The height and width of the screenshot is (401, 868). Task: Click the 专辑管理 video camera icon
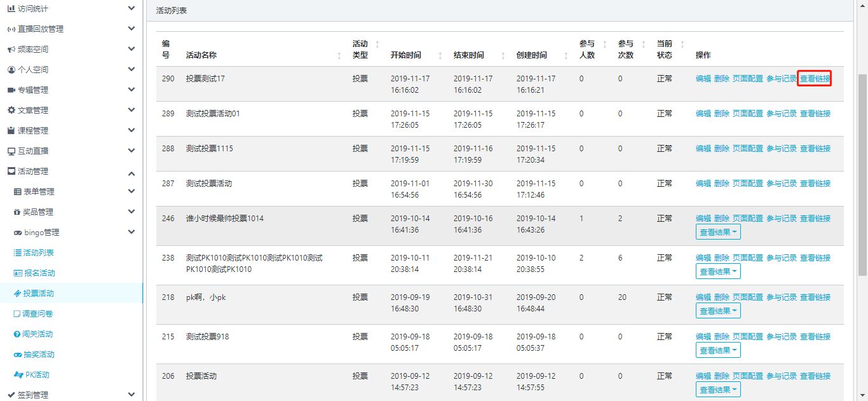point(11,90)
